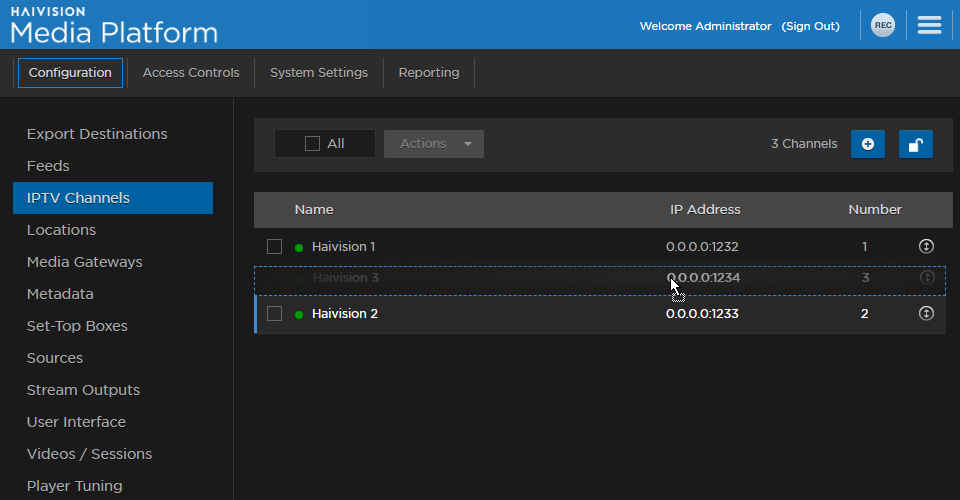
Task: Open the hamburger main menu
Action: (929, 26)
